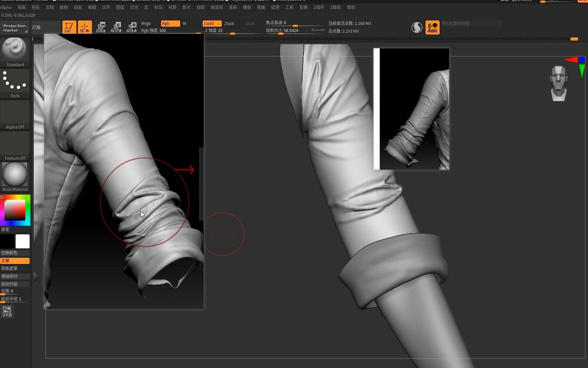Adjust the 绘制大小 draw size slider

295,31
